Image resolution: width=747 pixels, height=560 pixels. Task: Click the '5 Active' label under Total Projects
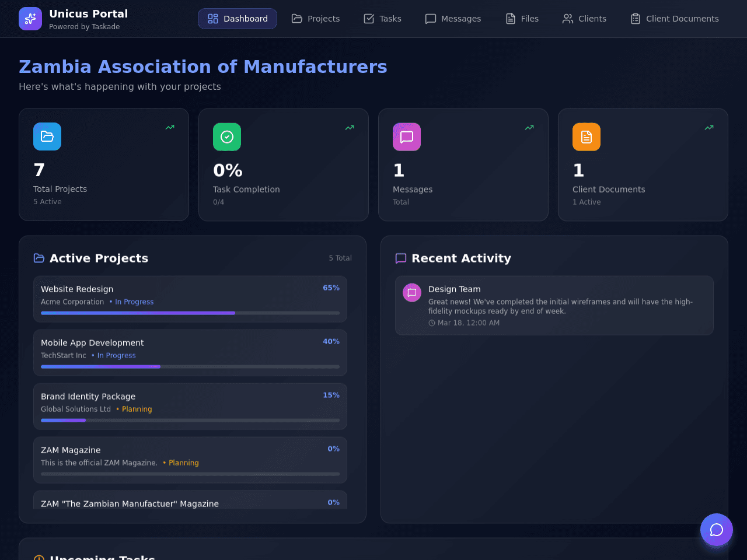tap(47, 202)
